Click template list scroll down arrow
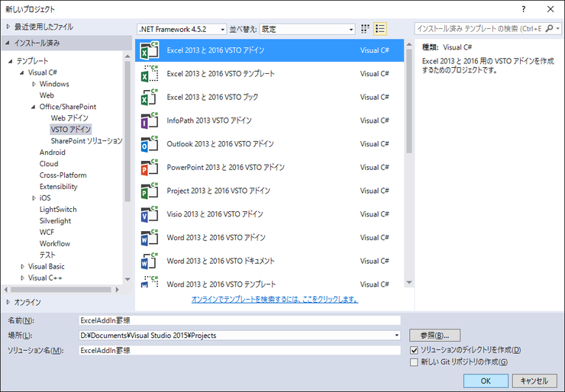 coord(409,283)
